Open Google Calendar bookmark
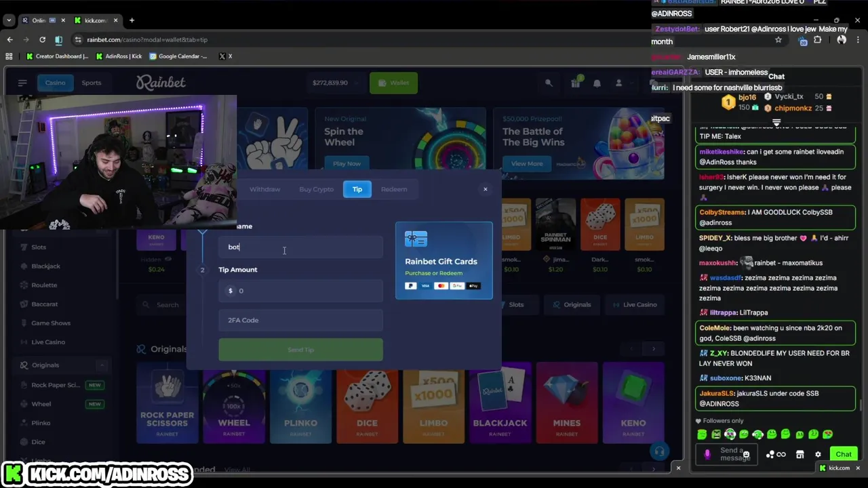Screen dimensions: 868x488 178,56
